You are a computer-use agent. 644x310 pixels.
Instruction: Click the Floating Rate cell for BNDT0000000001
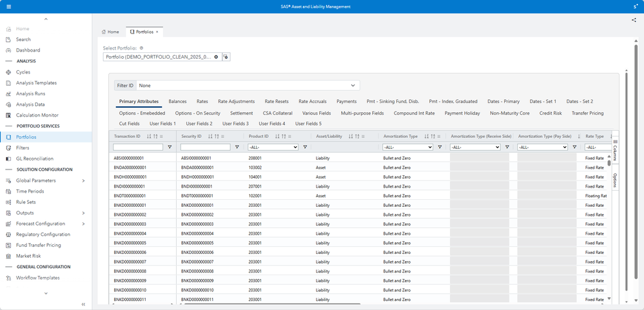(596, 196)
